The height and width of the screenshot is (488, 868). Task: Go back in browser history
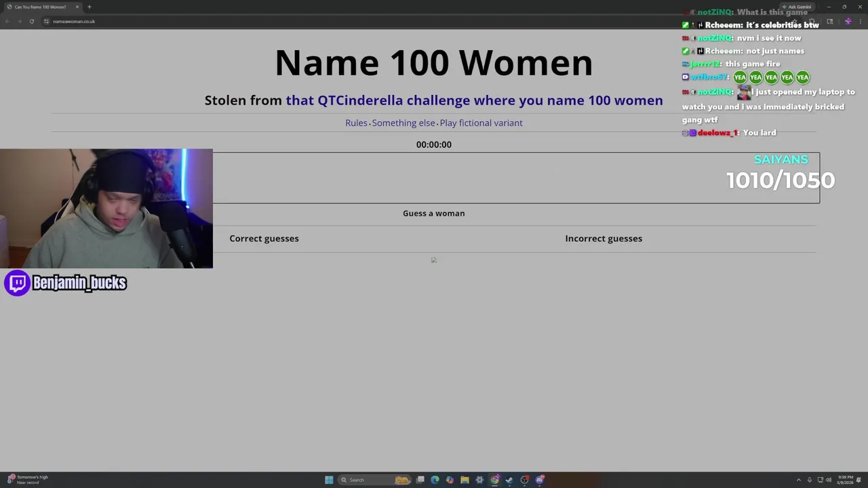7,21
